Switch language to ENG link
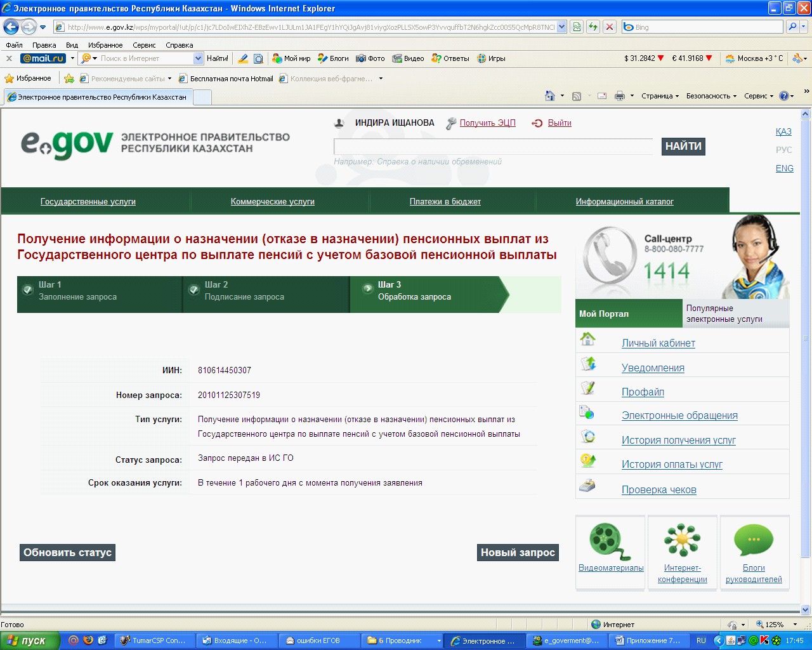The image size is (812, 650). coord(785,168)
